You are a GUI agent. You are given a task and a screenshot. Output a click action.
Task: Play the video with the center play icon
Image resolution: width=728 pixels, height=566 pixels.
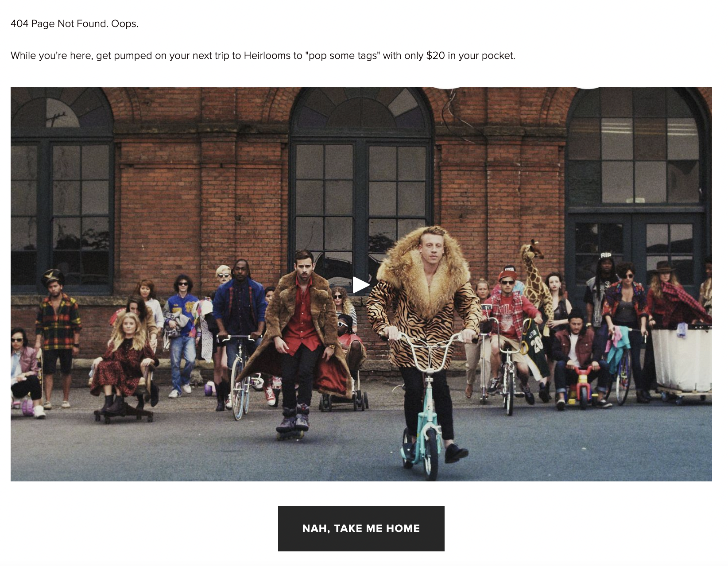coord(361,285)
